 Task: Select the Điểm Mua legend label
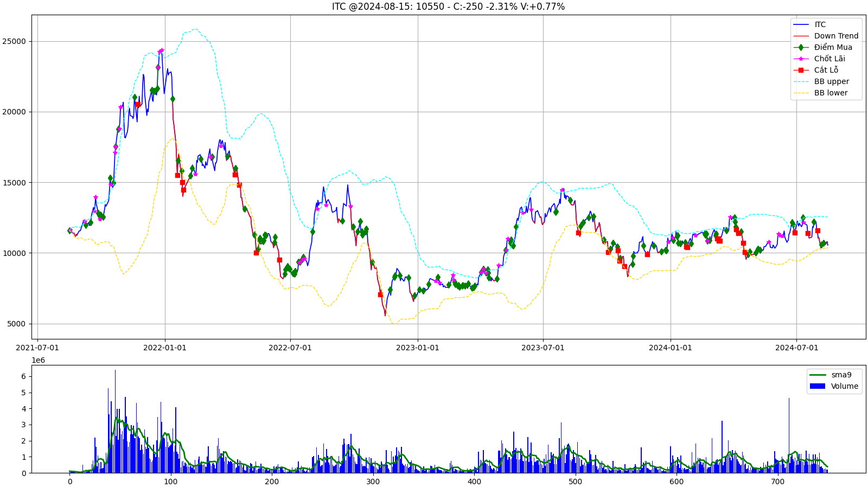click(x=833, y=47)
